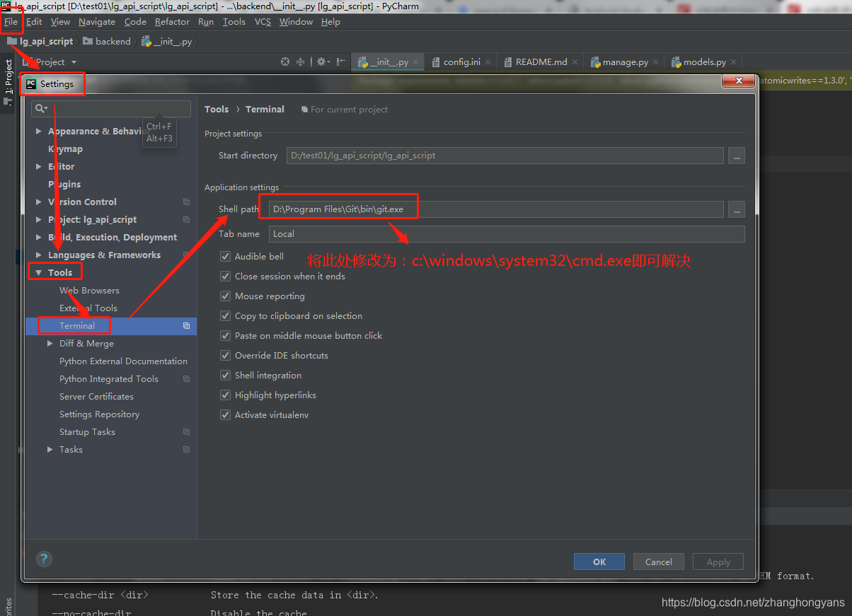This screenshot has width=852, height=616.
Task: Expand the Diff & Merge node
Action: [50, 344]
